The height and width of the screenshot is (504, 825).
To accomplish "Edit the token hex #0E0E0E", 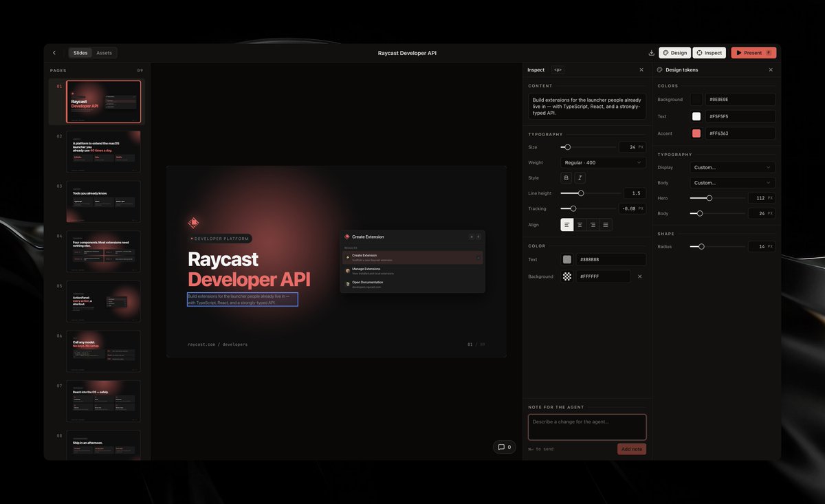I will 740,100.
